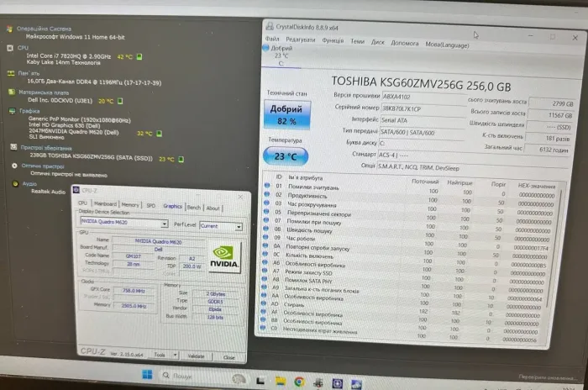
Task: Open the Файл menu in CrystalDiskInfo
Action: 272,39
